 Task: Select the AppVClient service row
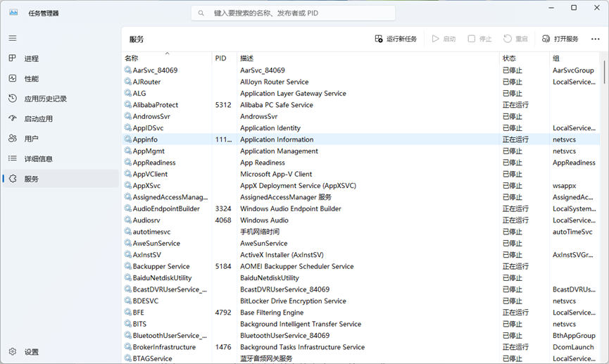pos(360,174)
